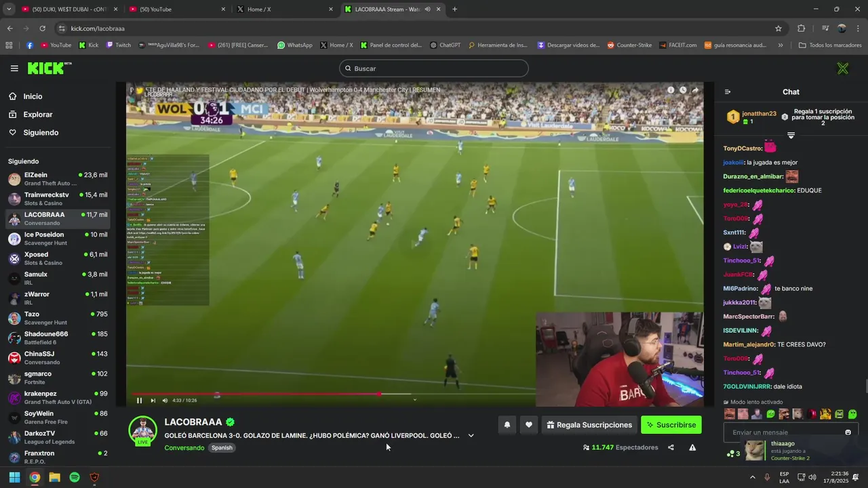Mute the LACOBRAAA Stream tab audio

427,9
